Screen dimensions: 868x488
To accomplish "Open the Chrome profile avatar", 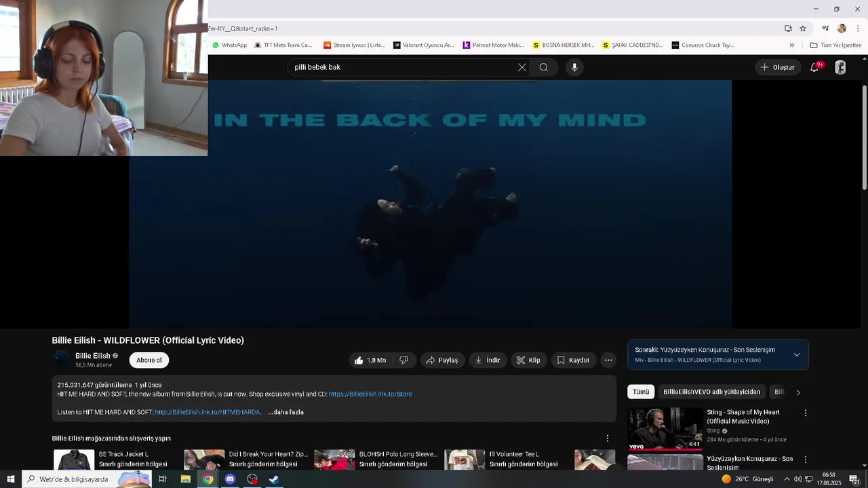I will pyautogui.click(x=842, y=28).
